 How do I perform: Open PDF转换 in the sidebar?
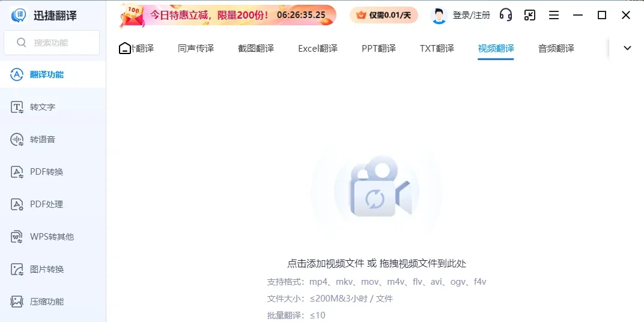coord(53,172)
